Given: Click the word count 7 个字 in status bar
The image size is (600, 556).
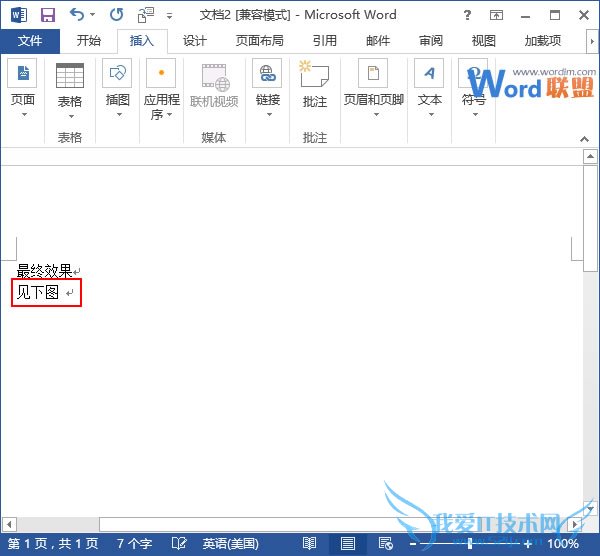Looking at the screenshot, I should coord(134,543).
